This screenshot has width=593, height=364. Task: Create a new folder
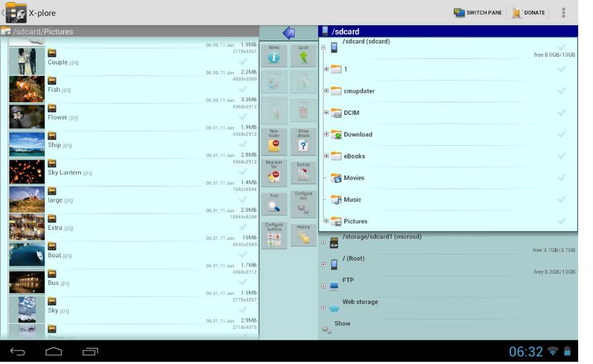coord(274,142)
